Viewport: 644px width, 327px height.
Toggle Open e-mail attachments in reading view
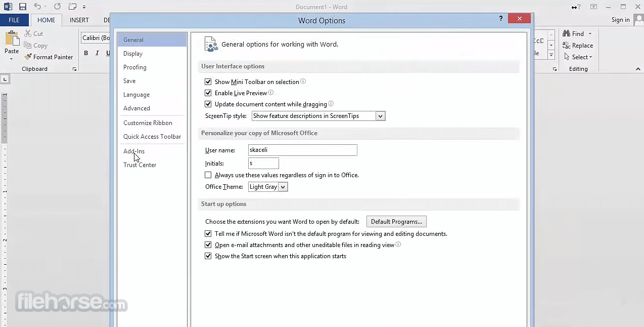208,245
